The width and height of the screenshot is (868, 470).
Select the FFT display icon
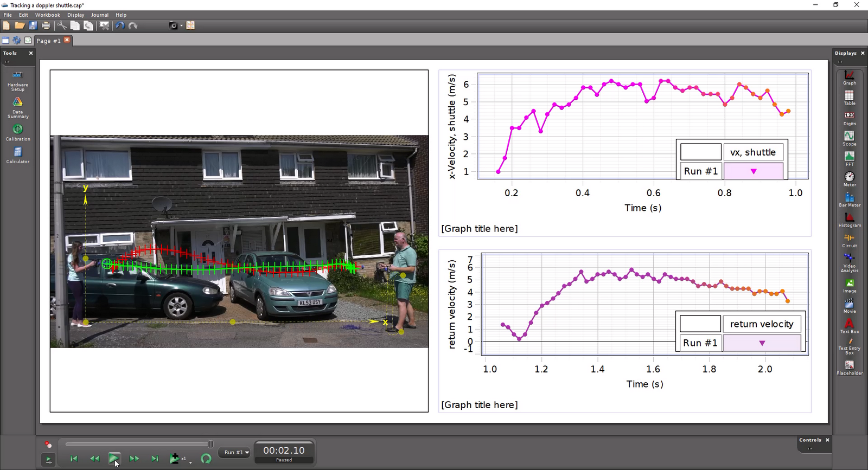(849, 158)
